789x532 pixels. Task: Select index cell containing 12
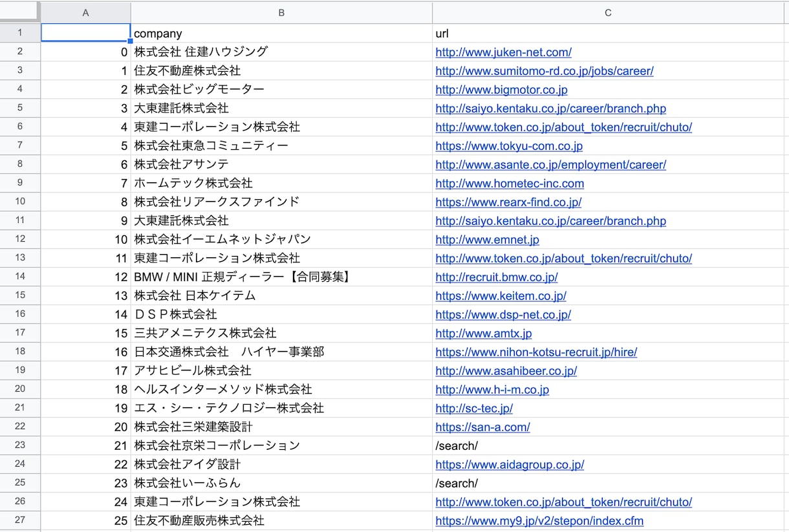coord(85,277)
